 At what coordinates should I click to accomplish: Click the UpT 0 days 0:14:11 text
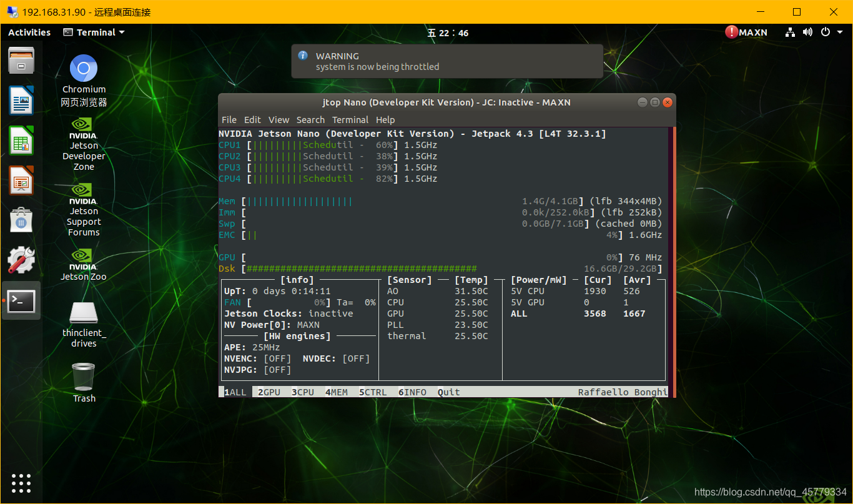[277, 291]
